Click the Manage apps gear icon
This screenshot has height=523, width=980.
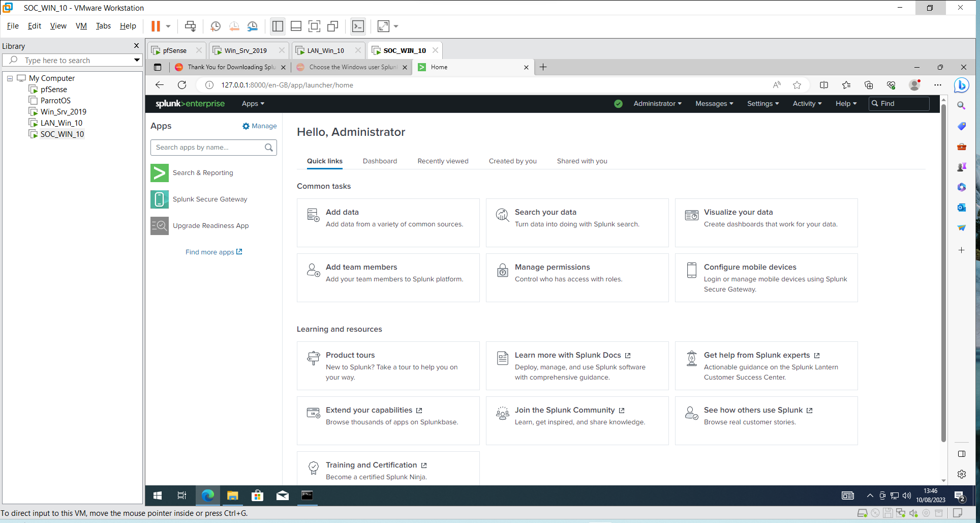tap(246, 126)
